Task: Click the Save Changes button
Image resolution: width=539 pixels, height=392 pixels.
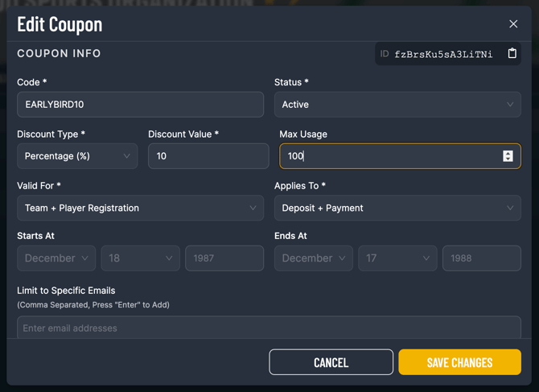Action: [459, 362]
